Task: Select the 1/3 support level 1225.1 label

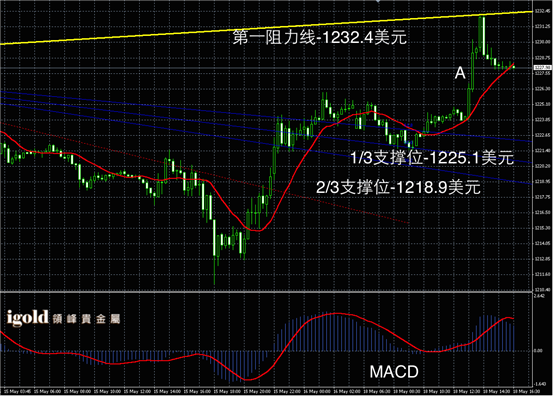Action: (432, 157)
